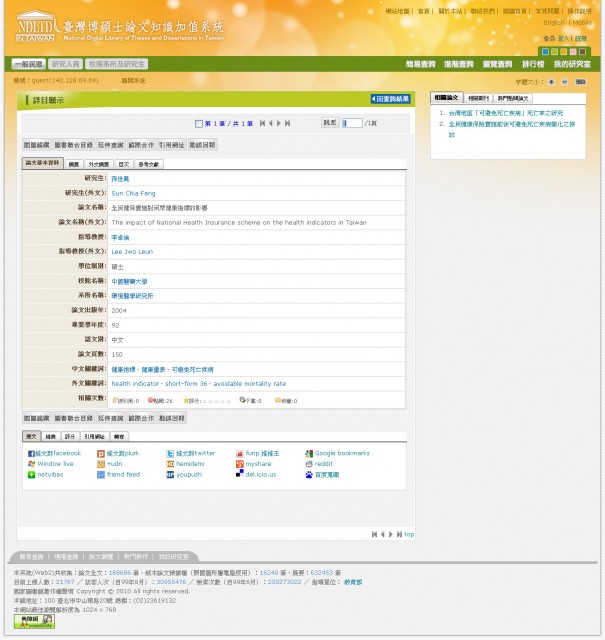
Task: Switch to the 外文摘要 tab
Action: click(99, 164)
